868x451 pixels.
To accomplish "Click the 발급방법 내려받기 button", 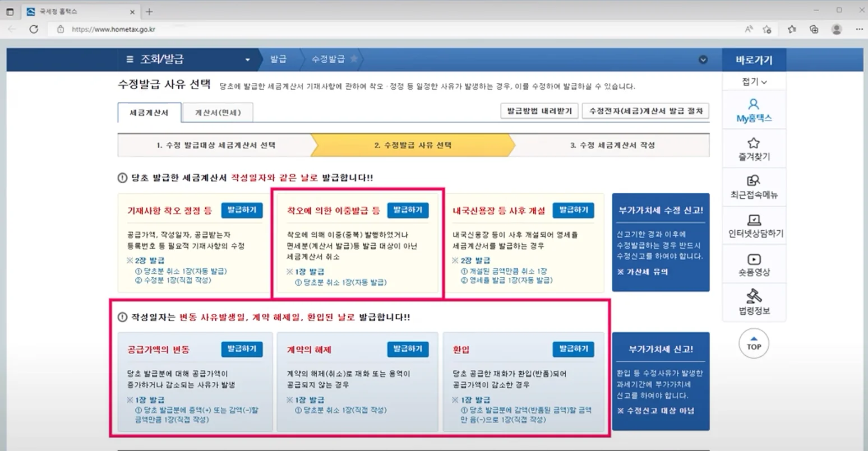I will click(x=539, y=110).
